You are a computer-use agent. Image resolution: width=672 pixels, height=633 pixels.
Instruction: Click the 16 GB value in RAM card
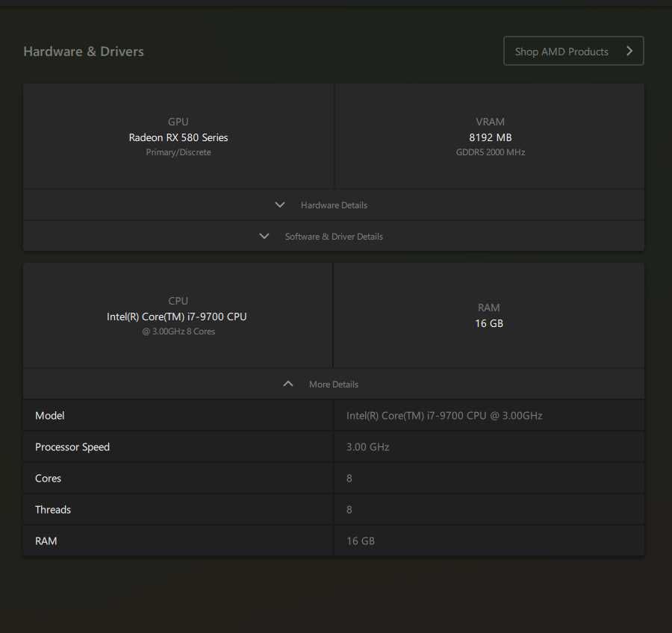click(x=489, y=323)
